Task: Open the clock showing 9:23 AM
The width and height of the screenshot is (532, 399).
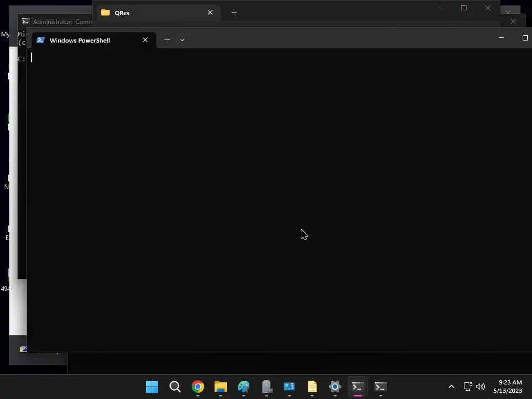Action: click(508, 387)
